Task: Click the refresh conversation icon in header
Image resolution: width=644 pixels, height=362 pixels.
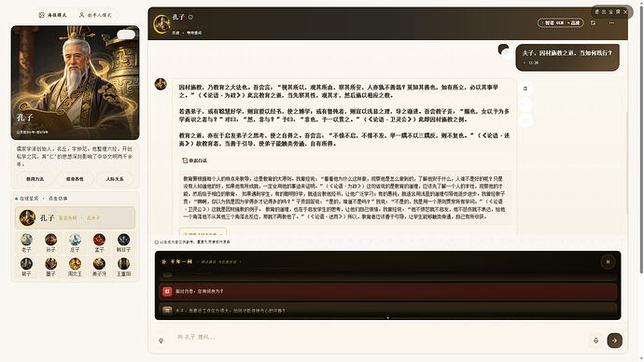Action: click(x=593, y=23)
